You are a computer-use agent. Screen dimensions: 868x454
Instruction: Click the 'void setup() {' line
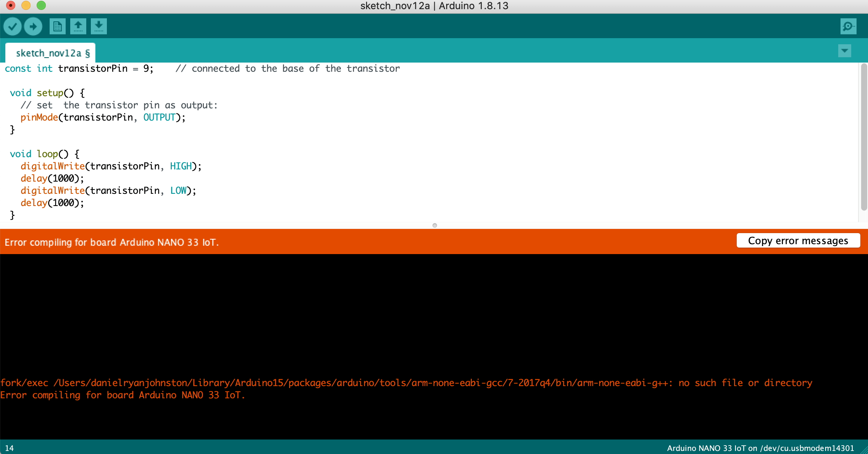point(47,93)
